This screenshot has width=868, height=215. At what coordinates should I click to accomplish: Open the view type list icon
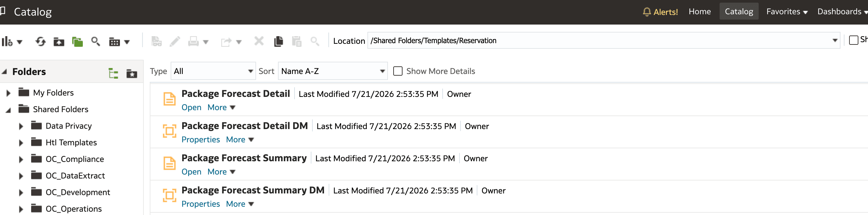119,42
